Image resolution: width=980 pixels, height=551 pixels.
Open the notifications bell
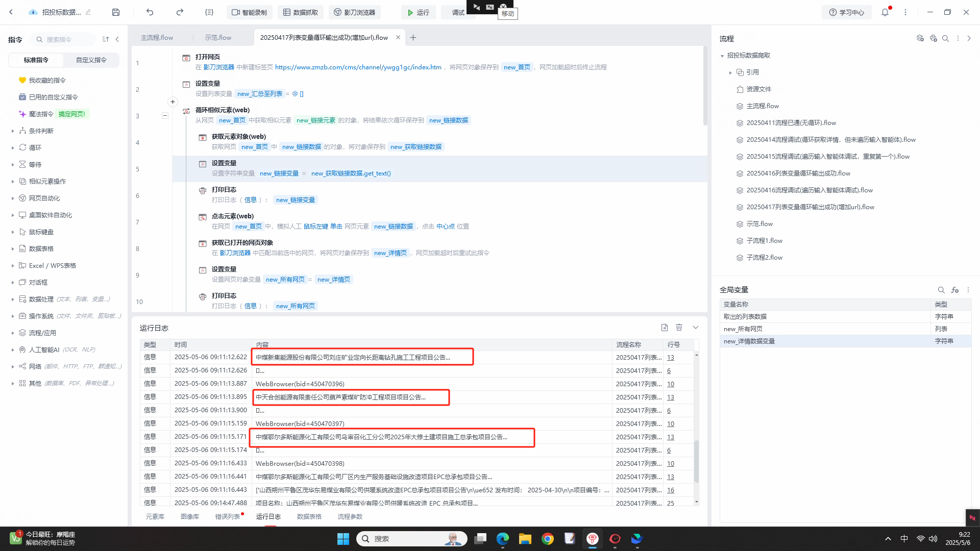click(885, 12)
